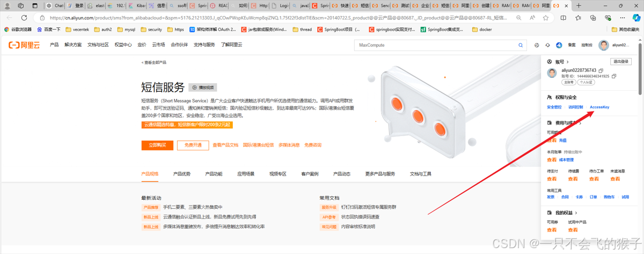
Task: Open the 百度一下 bookmark
Action: (48, 30)
